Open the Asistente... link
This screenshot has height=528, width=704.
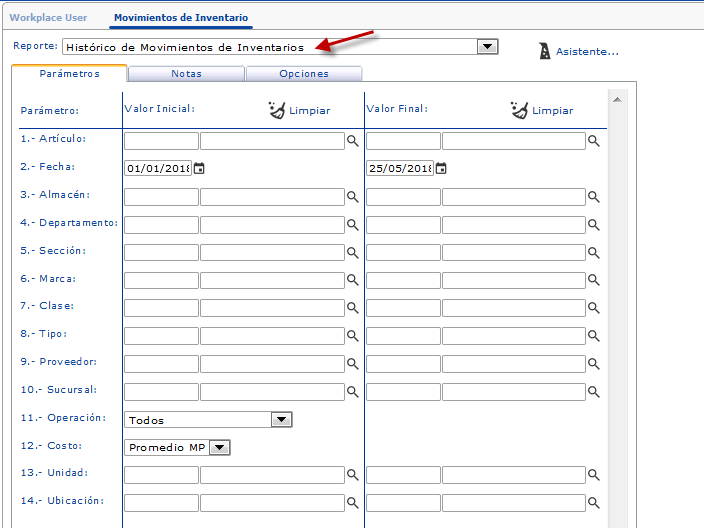point(587,52)
